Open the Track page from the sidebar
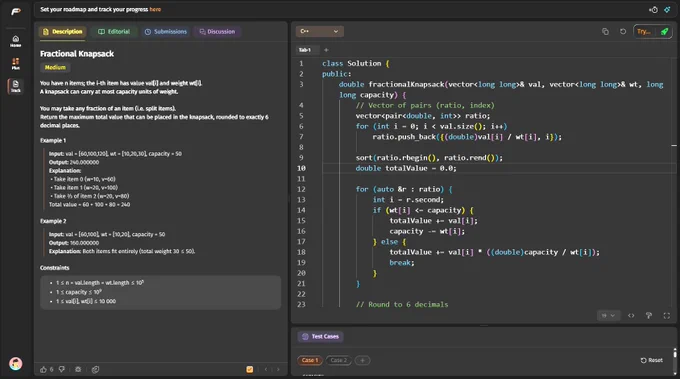Image resolution: width=680 pixels, height=379 pixels. [x=16, y=86]
